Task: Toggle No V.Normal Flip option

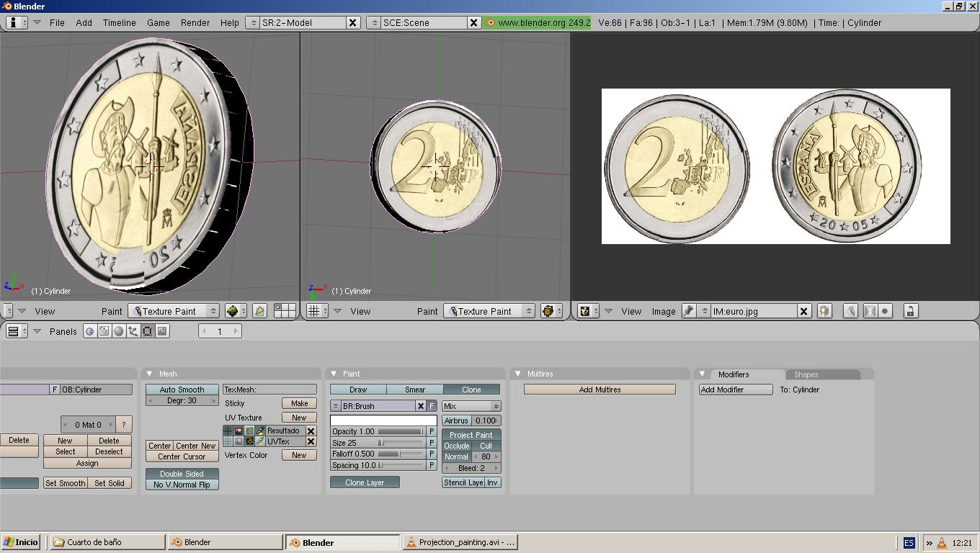Action: click(x=182, y=485)
